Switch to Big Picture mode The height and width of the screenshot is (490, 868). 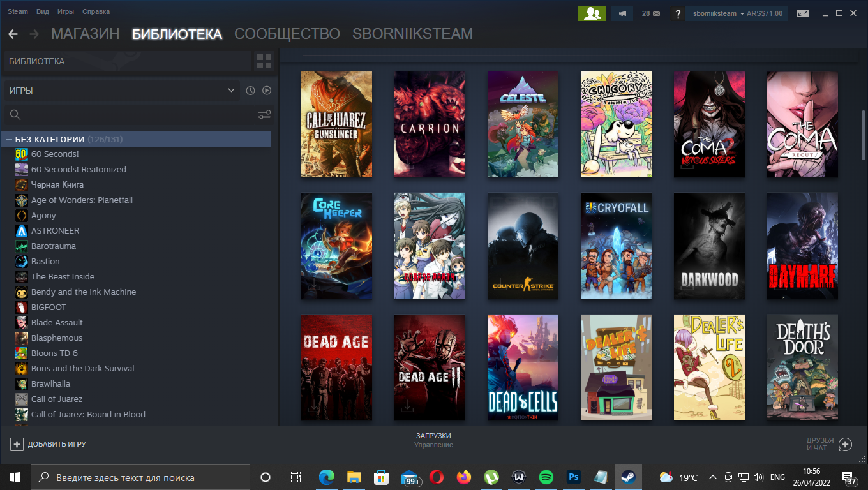[802, 13]
